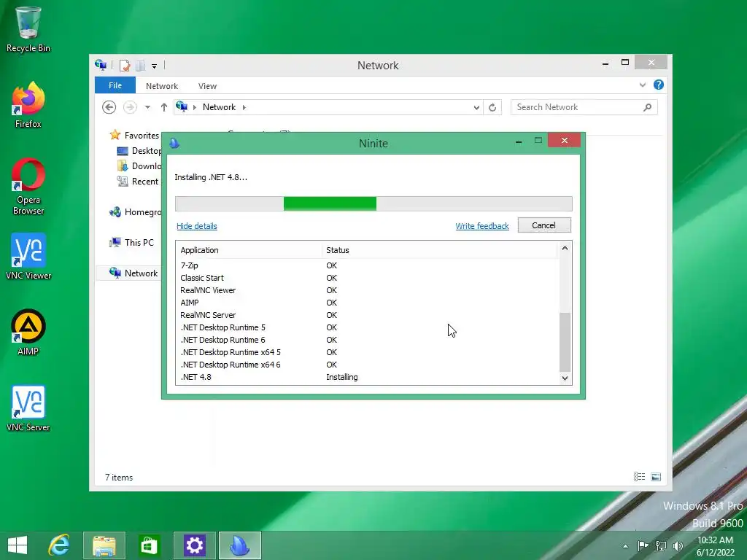Viewport: 747px width, 560px height.
Task: Refresh the Network folder view
Action: tap(492, 108)
